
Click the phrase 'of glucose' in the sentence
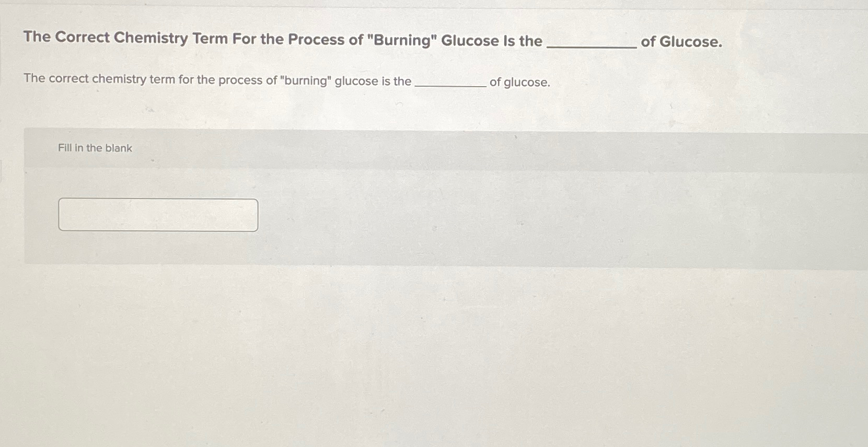click(519, 81)
